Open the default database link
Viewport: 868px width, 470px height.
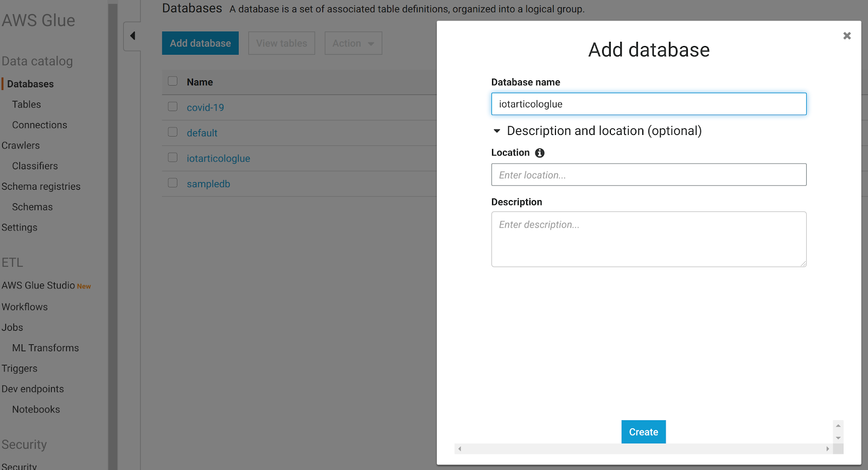[202, 133]
